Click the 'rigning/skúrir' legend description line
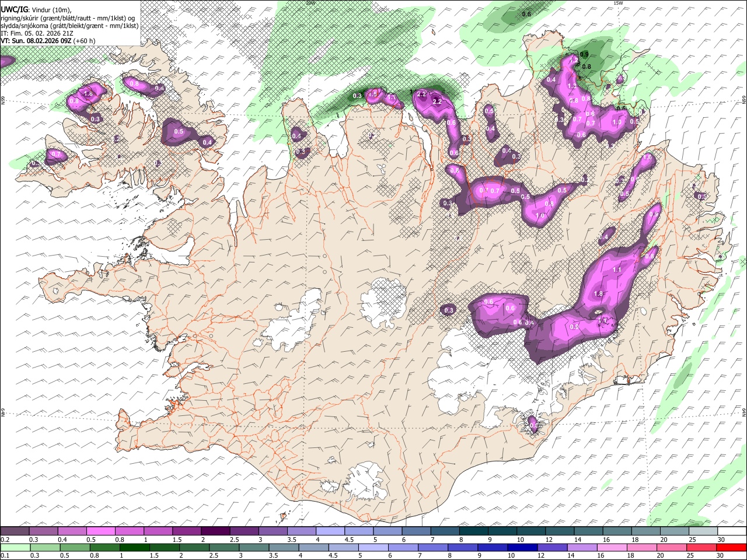 click(x=67, y=18)
